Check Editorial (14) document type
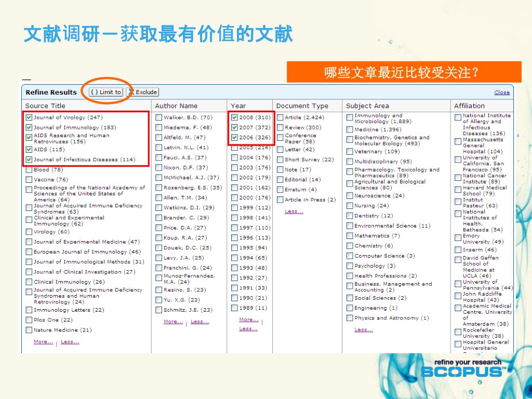The height and width of the screenshot is (399, 532). [x=280, y=179]
